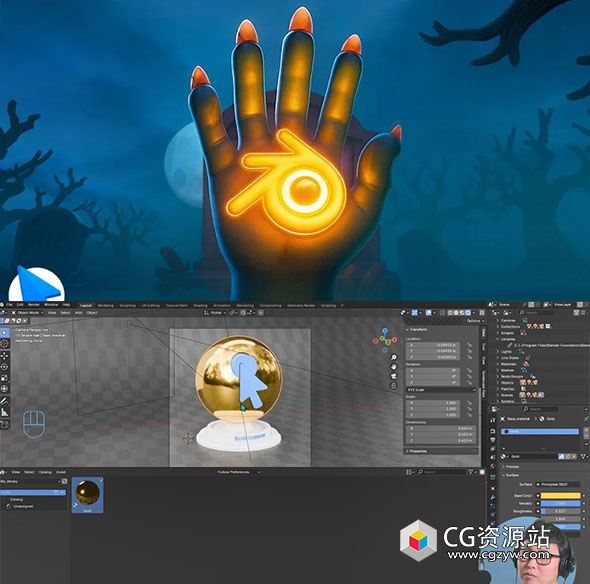Click the Location X value field
The width and height of the screenshot is (590, 584).
click(433, 345)
